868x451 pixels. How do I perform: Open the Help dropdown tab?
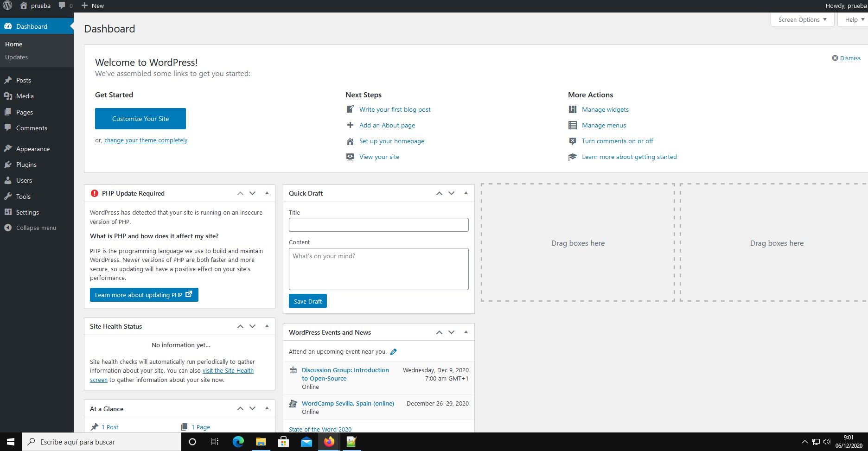[854, 19]
